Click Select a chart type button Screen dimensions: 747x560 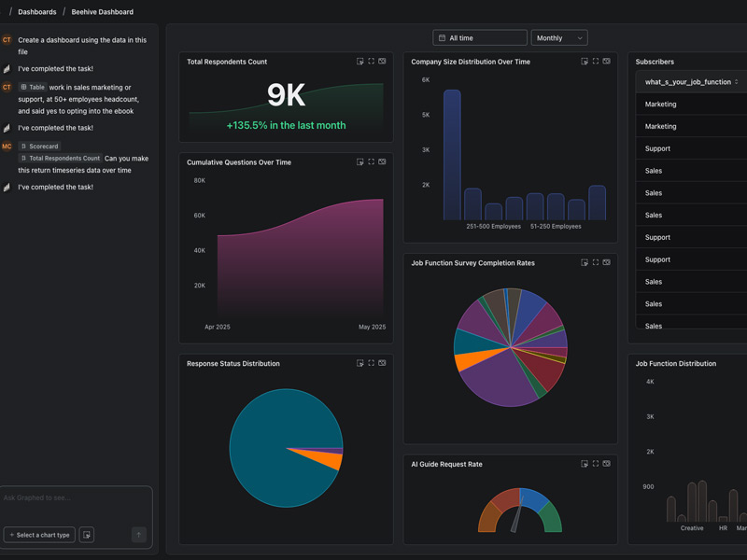click(39, 535)
